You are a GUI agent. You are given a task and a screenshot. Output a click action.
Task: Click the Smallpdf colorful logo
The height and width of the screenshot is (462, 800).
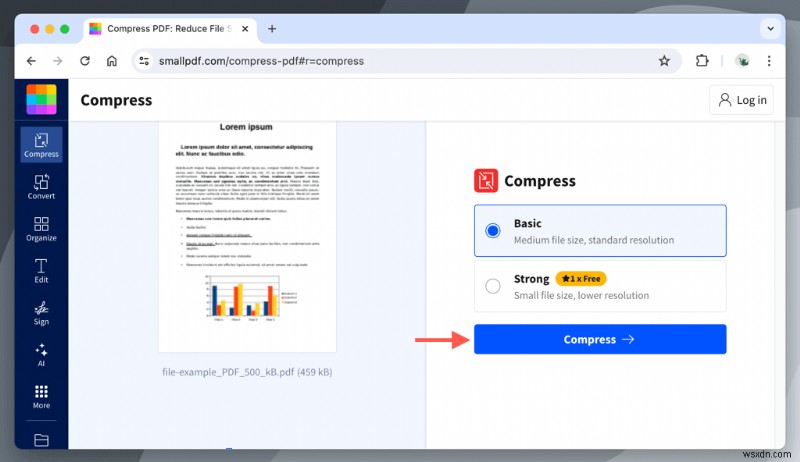point(41,99)
